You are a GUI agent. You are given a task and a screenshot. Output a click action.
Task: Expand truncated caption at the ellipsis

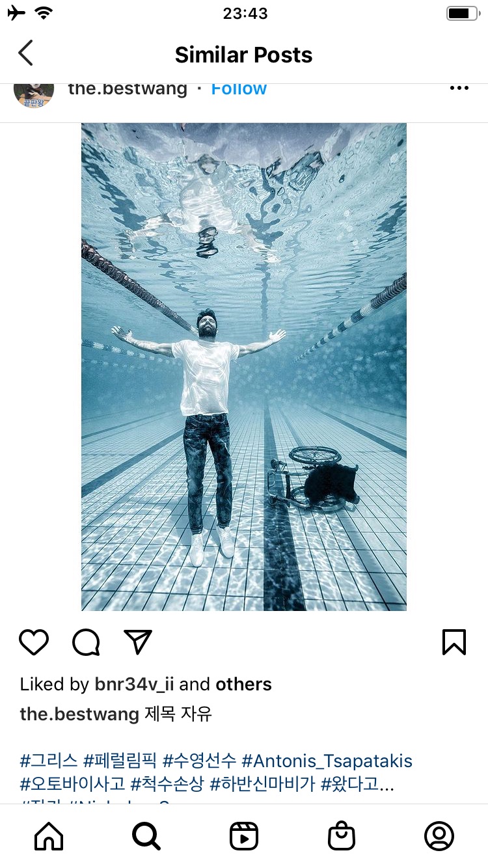(x=386, y=785)
